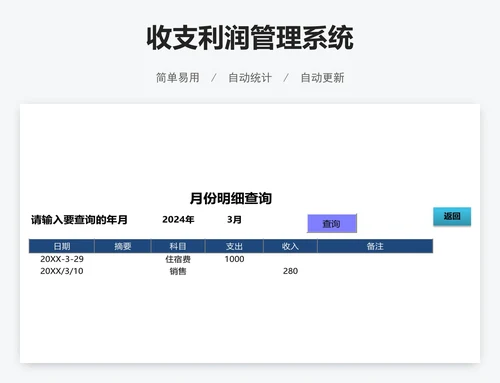Click the 自动更新 subtitle text
Screen dimensions: 500x383
pyautogui.click(x=322, y=78)
